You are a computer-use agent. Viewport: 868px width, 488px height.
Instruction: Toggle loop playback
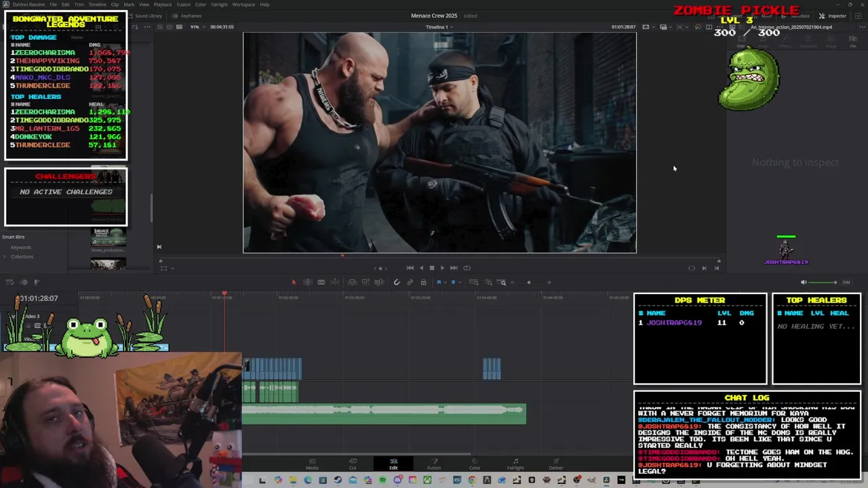tap(467, 268)
